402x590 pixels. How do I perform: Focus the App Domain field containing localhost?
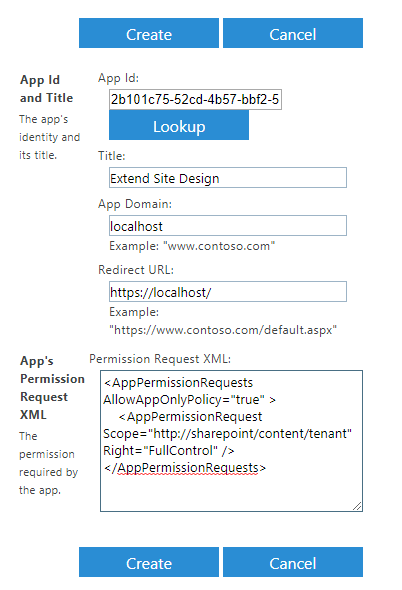coord(228,226)
